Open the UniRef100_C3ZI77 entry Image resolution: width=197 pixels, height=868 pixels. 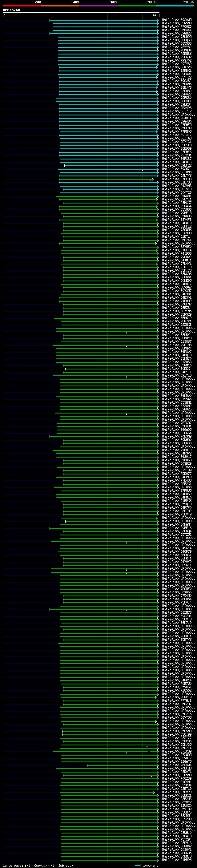coord(176,737)
